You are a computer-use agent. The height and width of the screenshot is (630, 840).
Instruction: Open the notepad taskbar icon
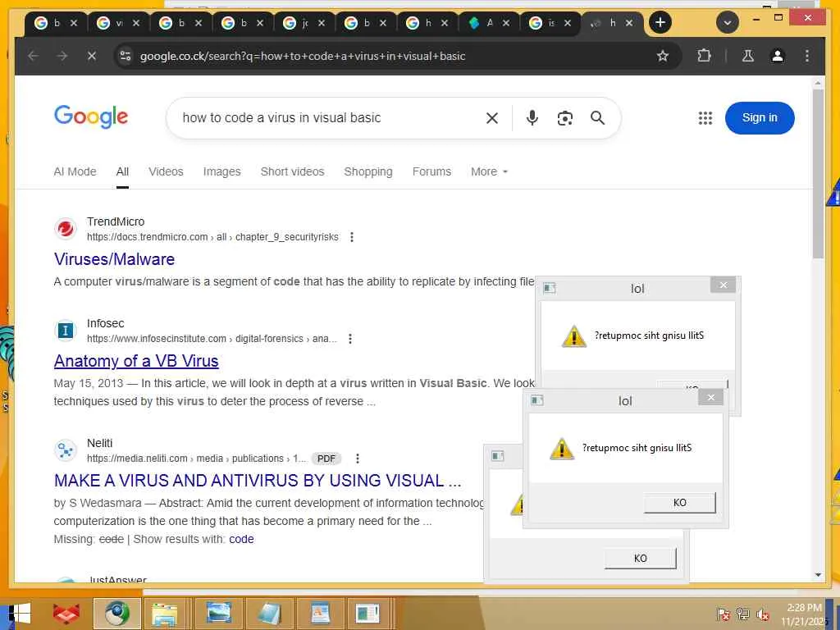click(x=268, y=614)
